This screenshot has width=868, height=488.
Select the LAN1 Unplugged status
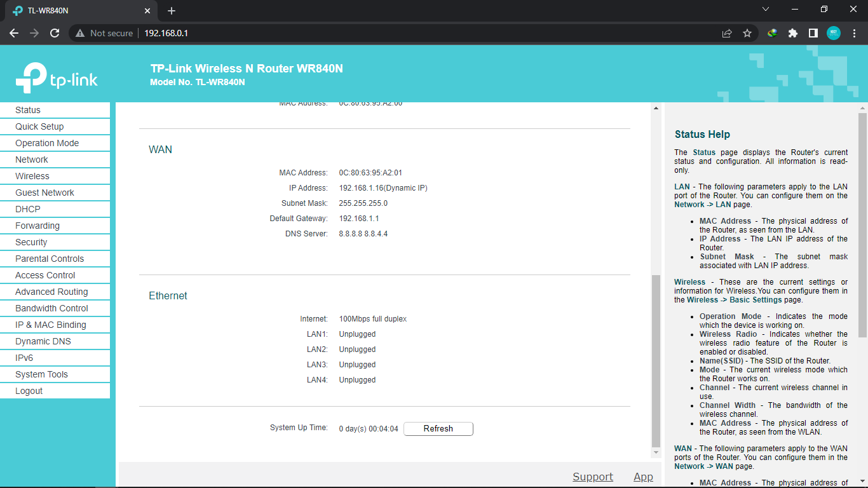(357, 334)
